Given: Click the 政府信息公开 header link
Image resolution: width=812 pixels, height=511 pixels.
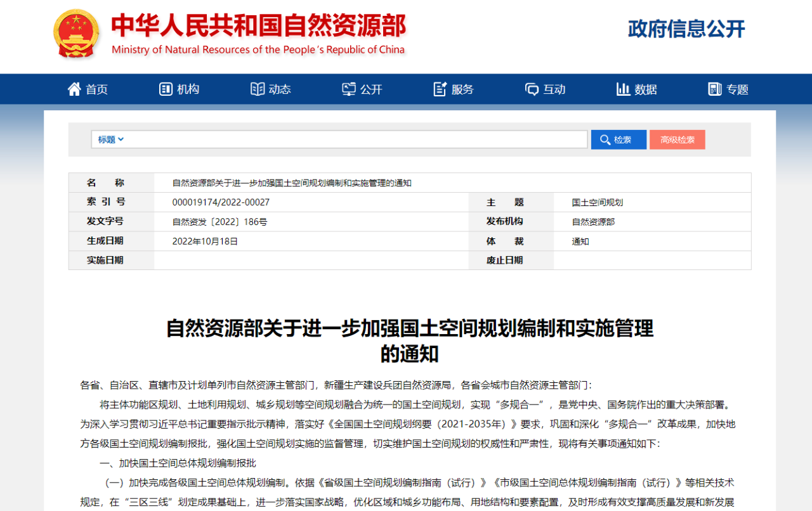Looking at the screenshot, I should (686, 29).
